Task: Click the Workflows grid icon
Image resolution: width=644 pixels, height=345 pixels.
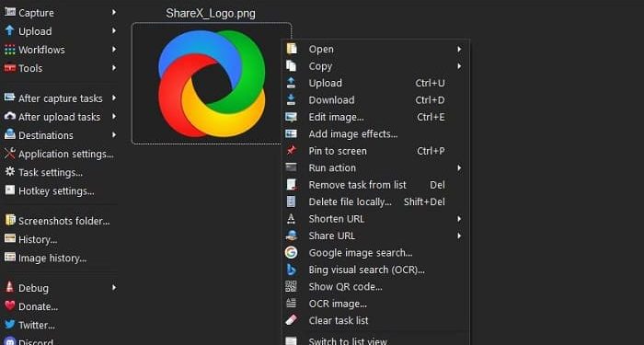Action: pyautogui.click(x=10, y=50)
